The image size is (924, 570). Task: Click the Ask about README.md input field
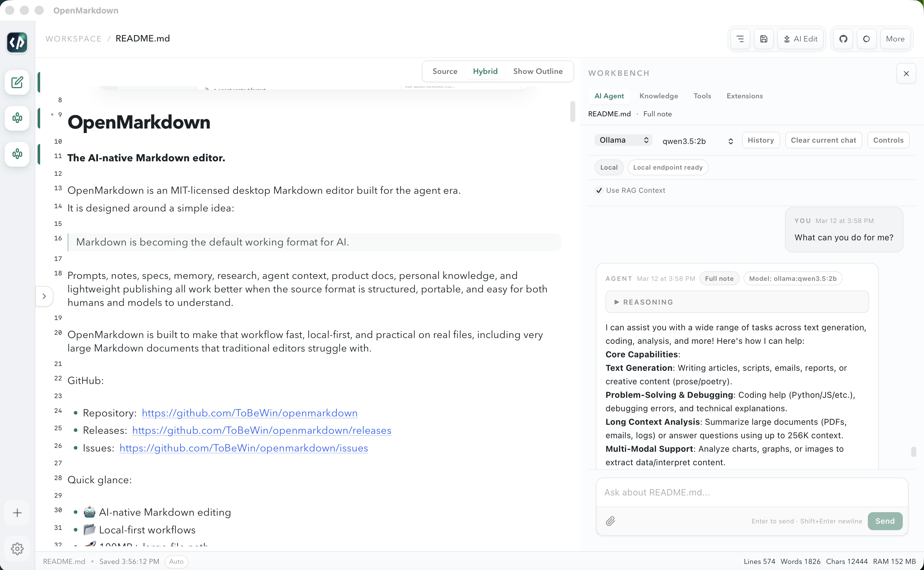(x=752, y=492)
